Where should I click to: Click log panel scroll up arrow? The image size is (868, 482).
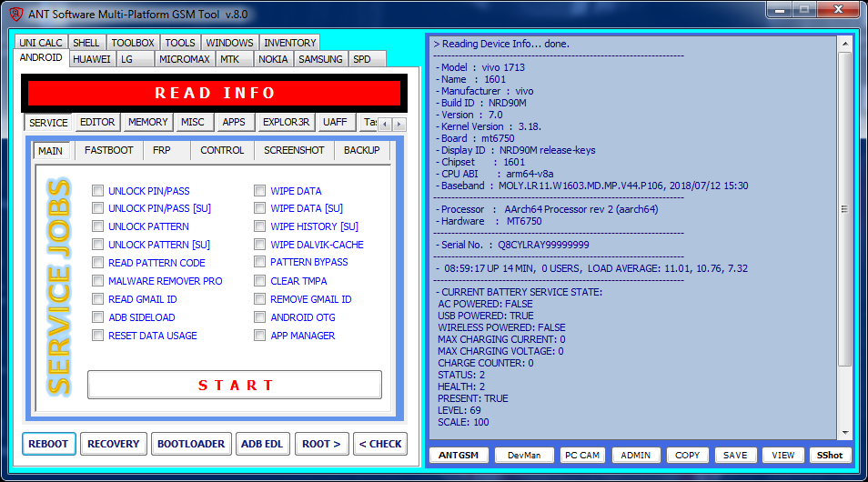[844, 44]
